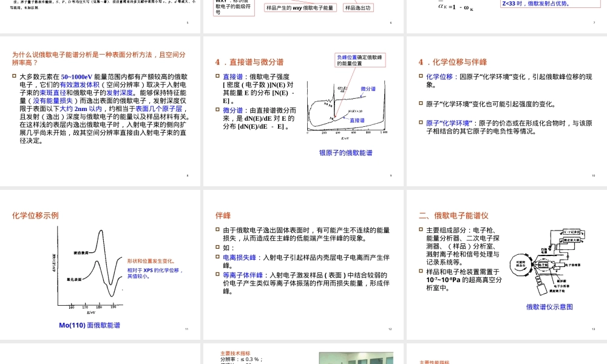Select slide 12 titled 伴峰
Image resolution: width=607 pixels, height=364 pixels.
point(303,265)
